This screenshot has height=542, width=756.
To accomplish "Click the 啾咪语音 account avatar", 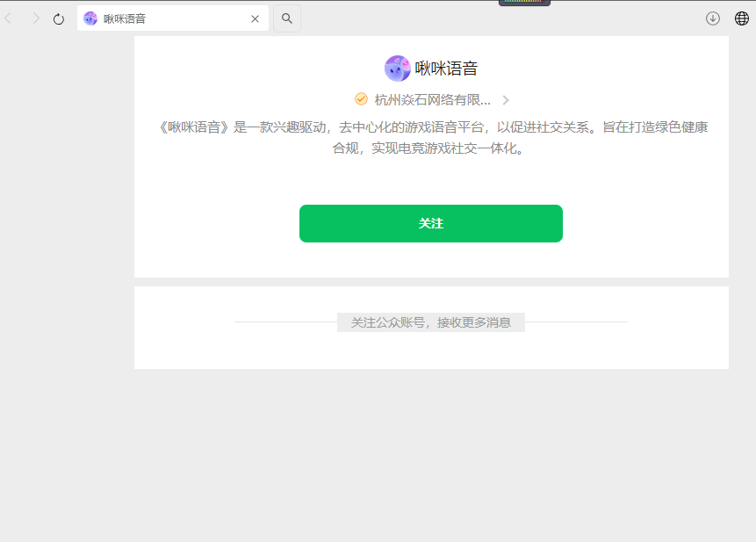I will tap(397, 68).
